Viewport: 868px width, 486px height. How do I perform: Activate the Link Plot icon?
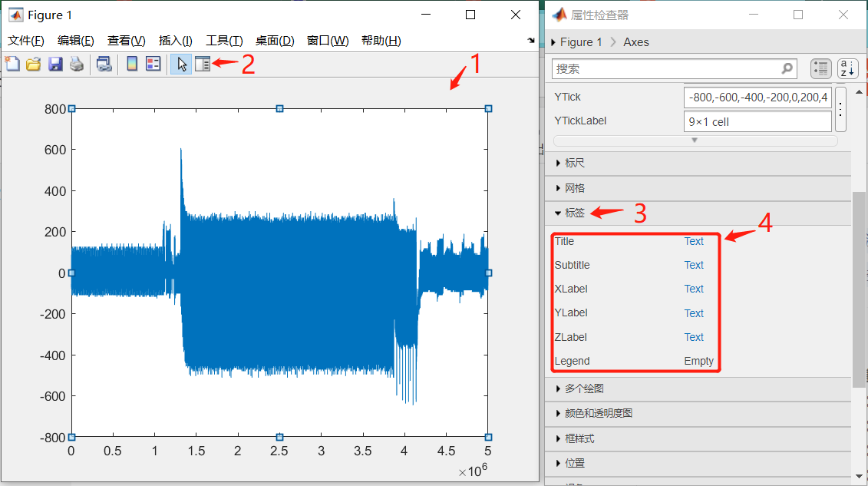tap(104, 65)
